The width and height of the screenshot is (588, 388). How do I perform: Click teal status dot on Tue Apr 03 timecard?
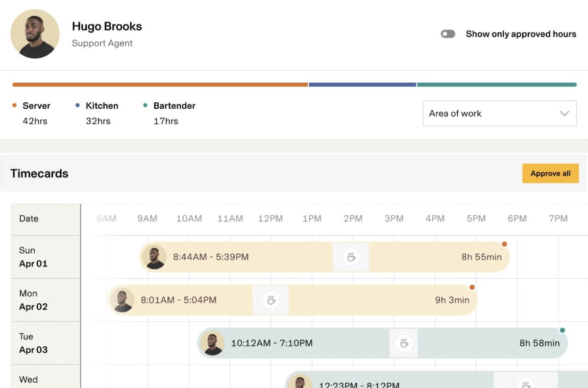562,330
